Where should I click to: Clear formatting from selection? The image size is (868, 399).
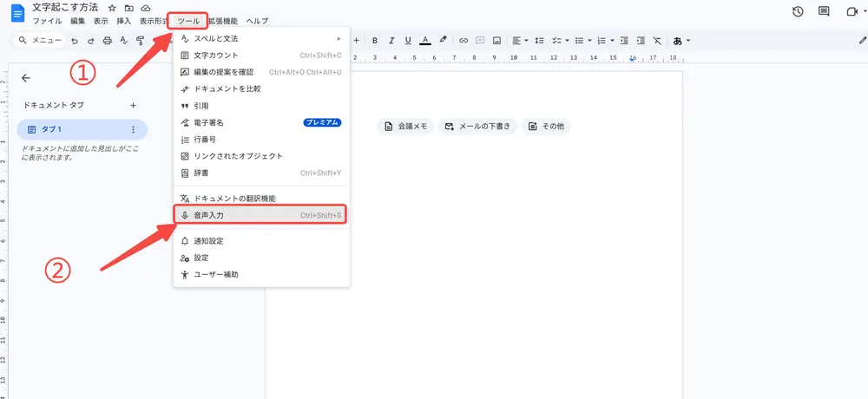tap(657, 41)
